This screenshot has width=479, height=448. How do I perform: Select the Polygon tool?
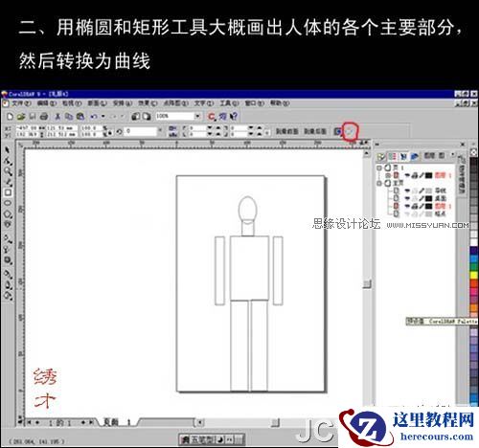pyautogui.click(x=8, y=213)
